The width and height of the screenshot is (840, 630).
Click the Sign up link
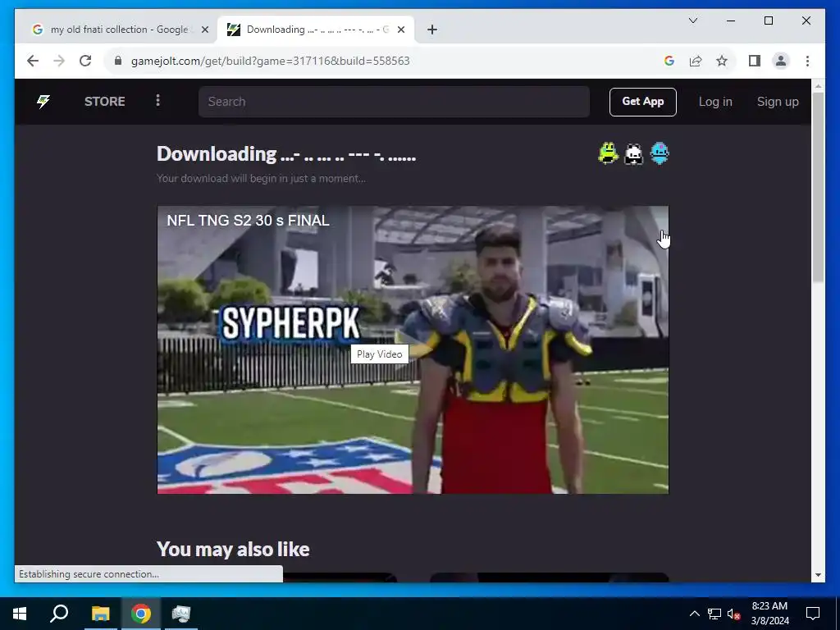click(778, 101)
